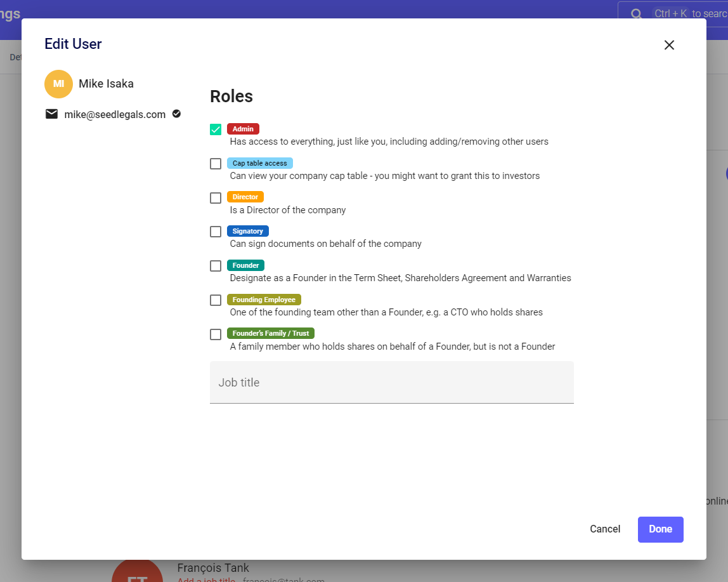Click the red Admin badge label
728x582 pixels.
243,129
